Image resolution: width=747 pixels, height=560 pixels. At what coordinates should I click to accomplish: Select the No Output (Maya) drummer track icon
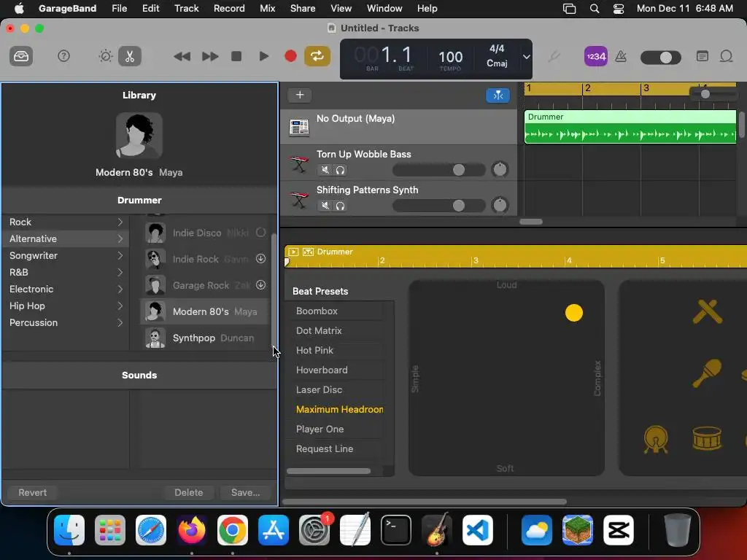[299, 127]
